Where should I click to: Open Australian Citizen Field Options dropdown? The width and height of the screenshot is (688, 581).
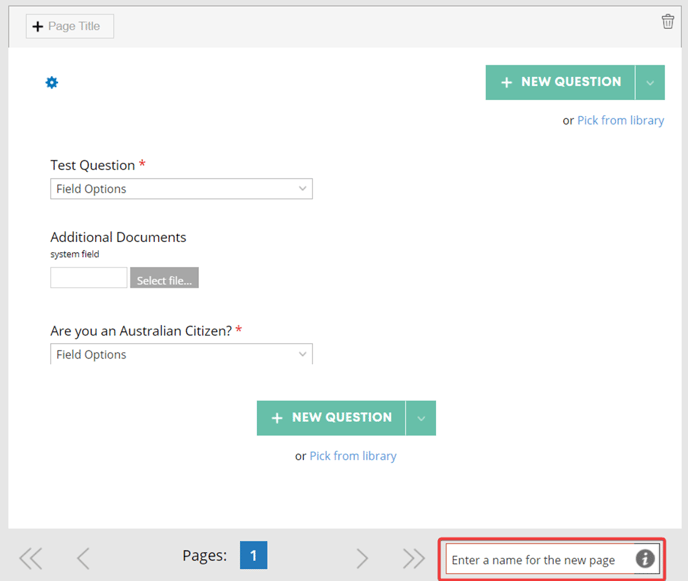tap(181, 354)
